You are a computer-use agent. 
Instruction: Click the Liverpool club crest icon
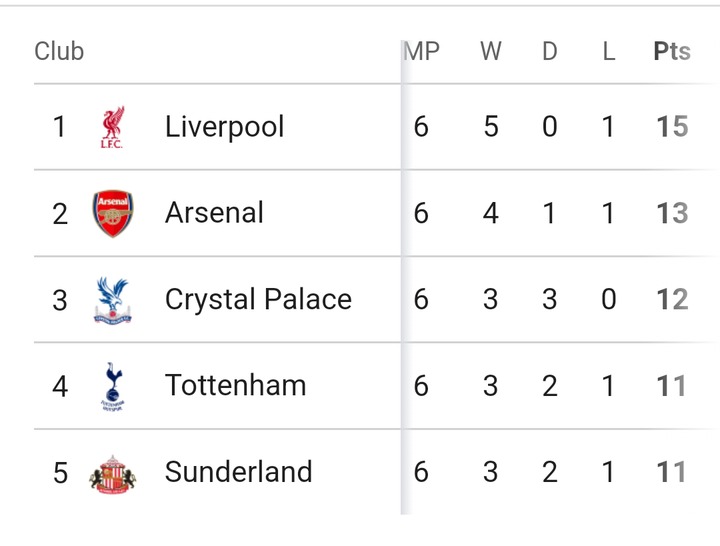112,127
